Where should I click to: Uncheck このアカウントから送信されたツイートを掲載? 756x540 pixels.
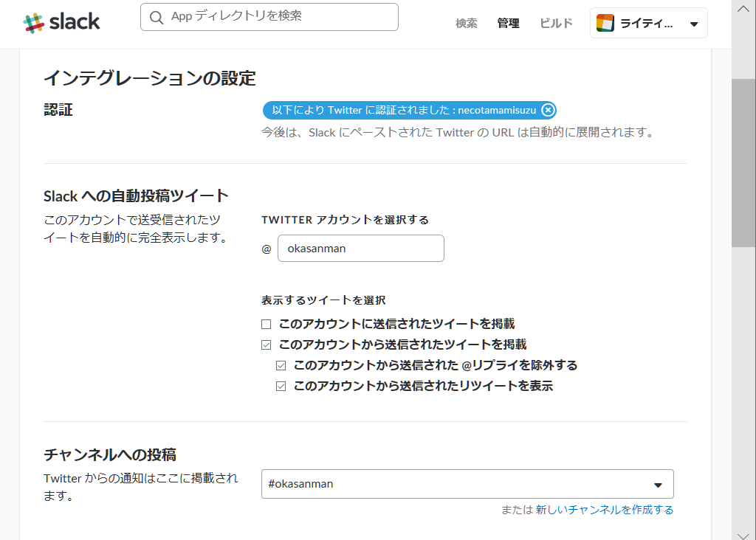coord(267,345)
